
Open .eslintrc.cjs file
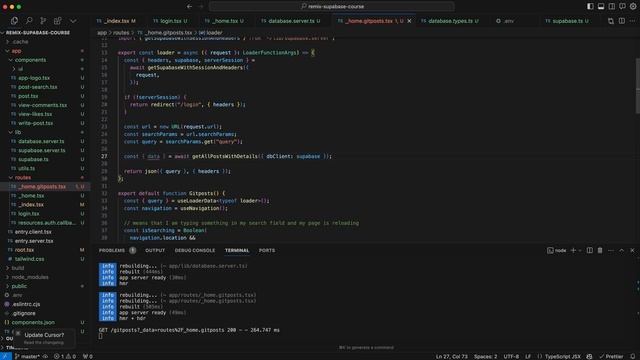point(26,304)
